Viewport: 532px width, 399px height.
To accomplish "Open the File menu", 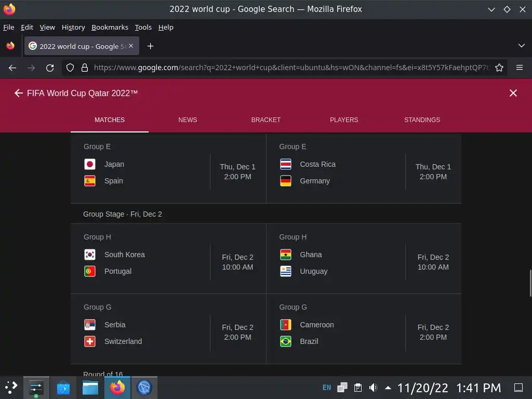I will coord(8,27).
